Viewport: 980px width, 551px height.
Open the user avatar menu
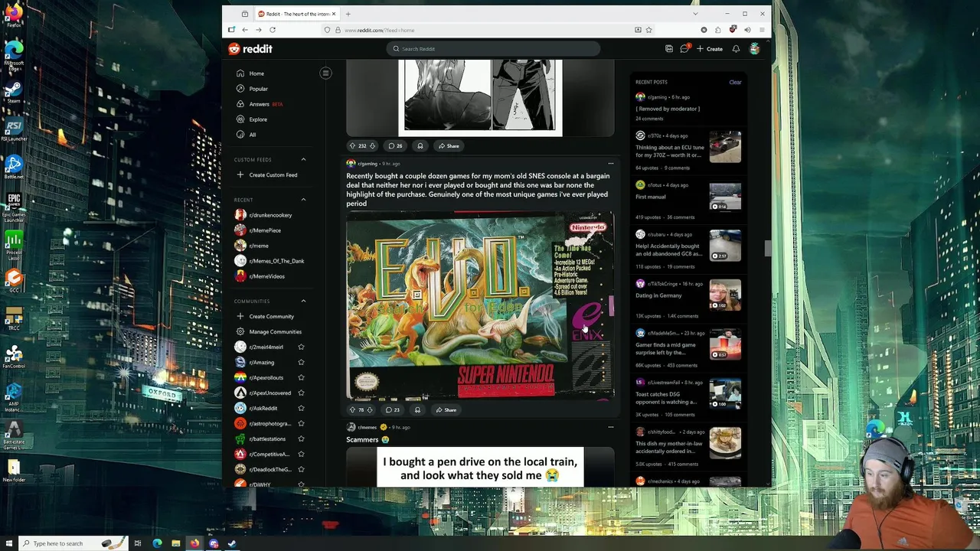point(754,49)
